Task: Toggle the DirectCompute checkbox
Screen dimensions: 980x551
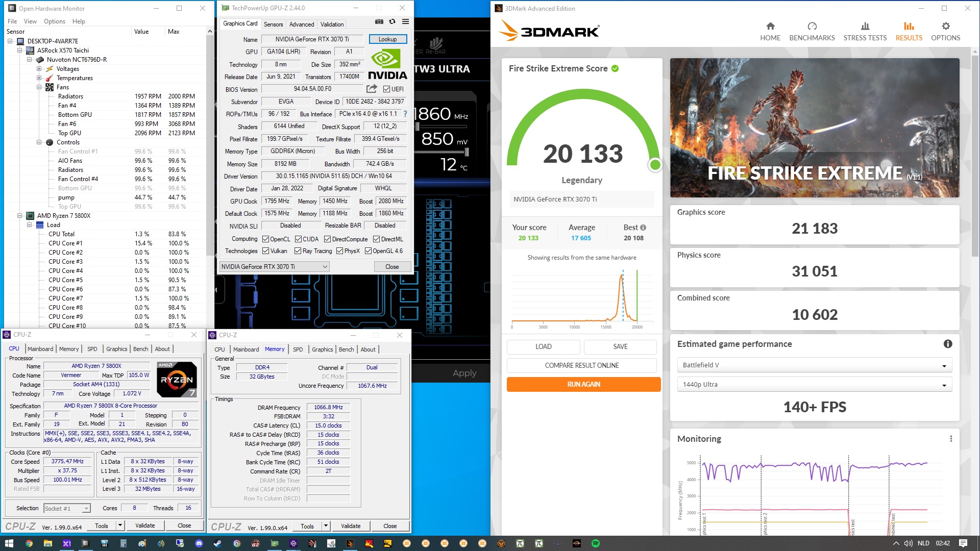Action: click(327, 239)
